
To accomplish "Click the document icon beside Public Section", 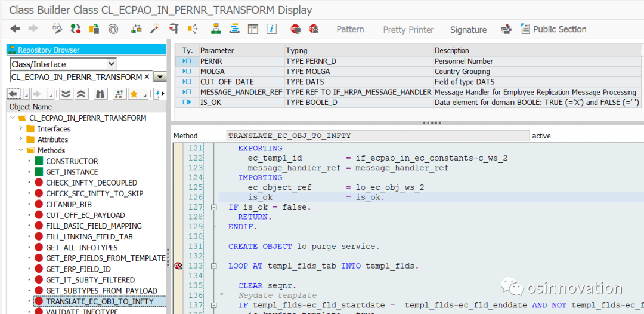I will tap(525, 29).
